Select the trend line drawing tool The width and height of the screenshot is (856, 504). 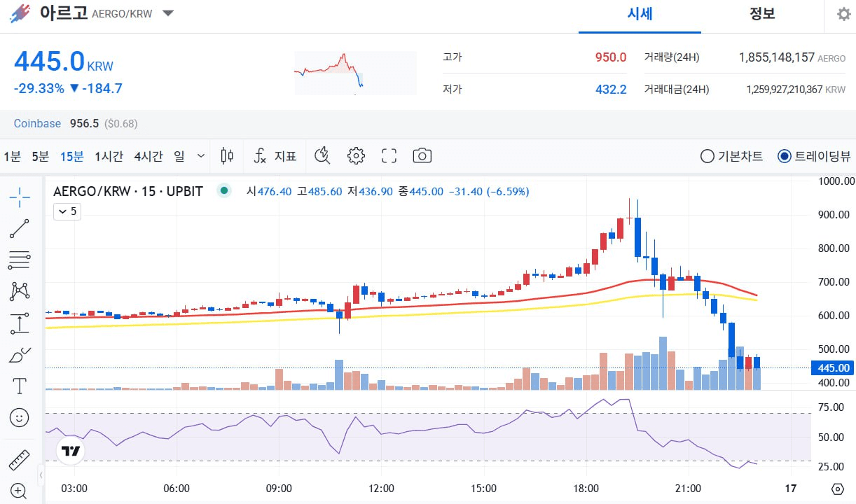(20, 229)
